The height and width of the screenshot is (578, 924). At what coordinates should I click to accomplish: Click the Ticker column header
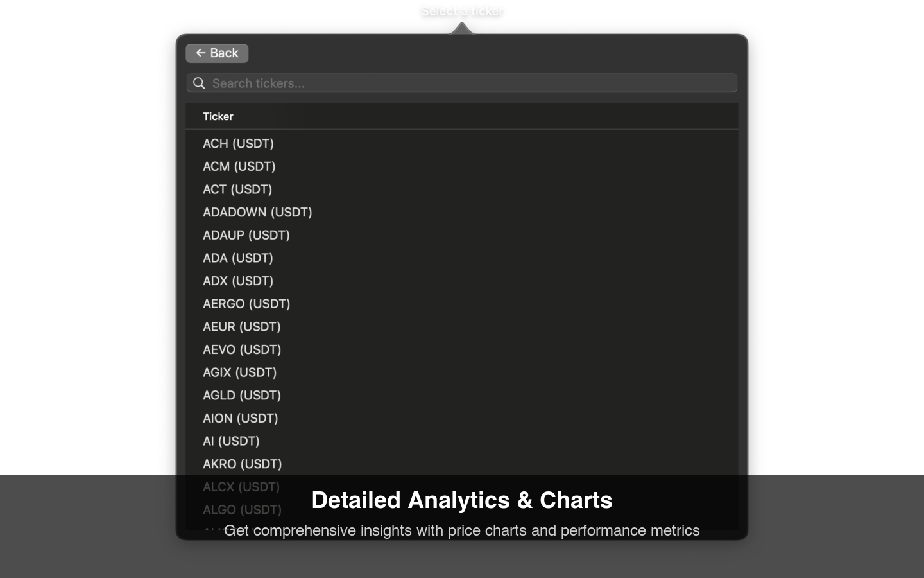pyautogui.click(x=218, y=116)
